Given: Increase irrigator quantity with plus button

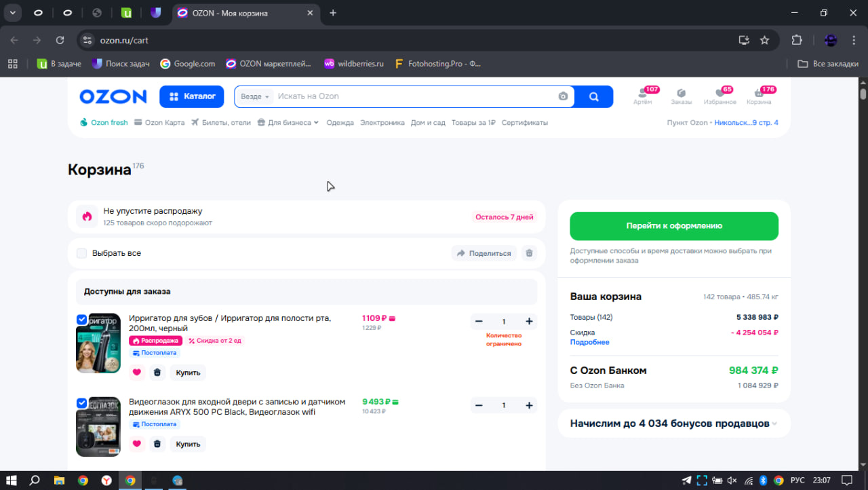Looking at the screenshot, I should click(x=529, y=322).
